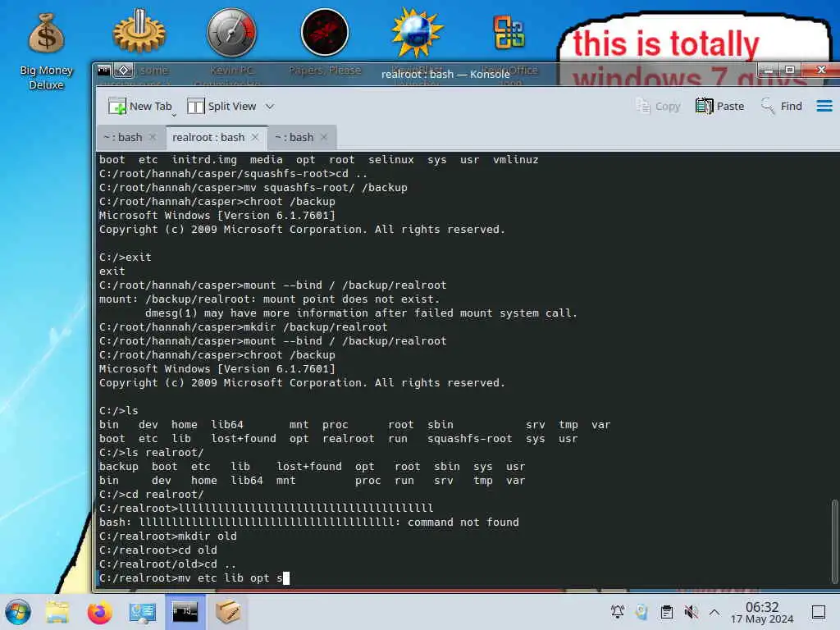Click 'command not found' error line in terminal
This screenshot has width=840, height=630.
coord(309,523)
